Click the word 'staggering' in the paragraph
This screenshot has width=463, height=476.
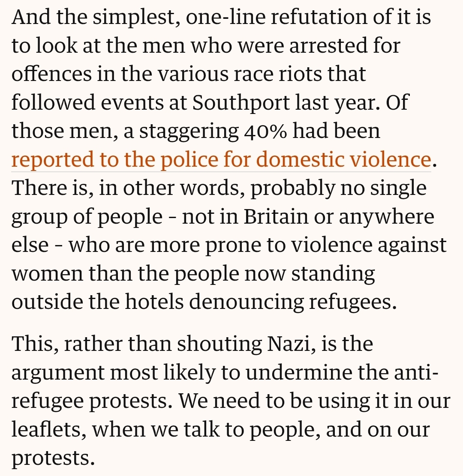pos(189,132)
